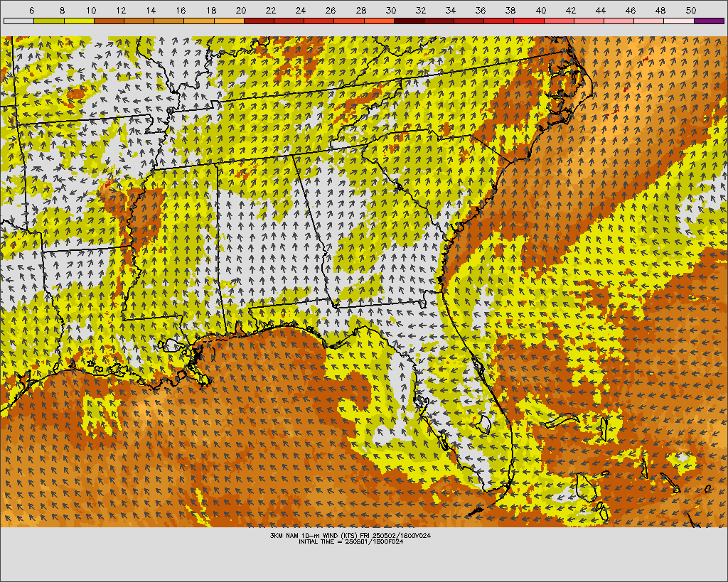Screen dimensions: 728x582
Task: Click the legend label "46"
Action: pos(631,10)
